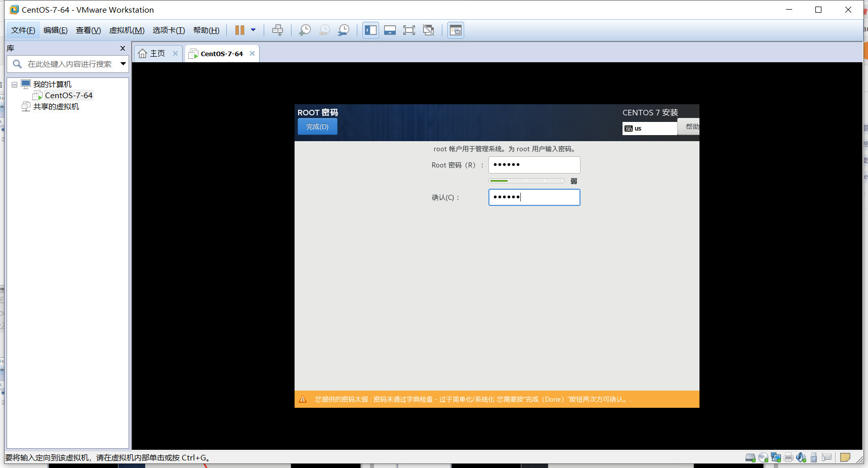Click the console view icon

456,30
